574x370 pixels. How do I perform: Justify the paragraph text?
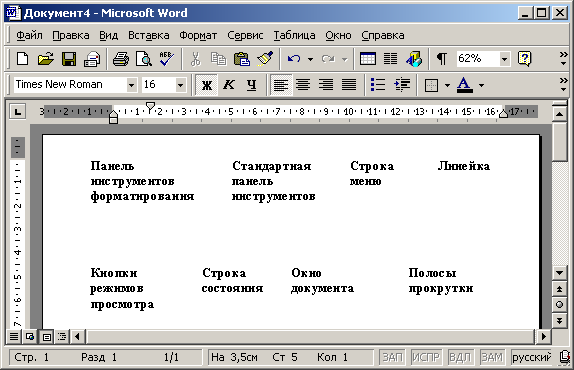[349, 85]
